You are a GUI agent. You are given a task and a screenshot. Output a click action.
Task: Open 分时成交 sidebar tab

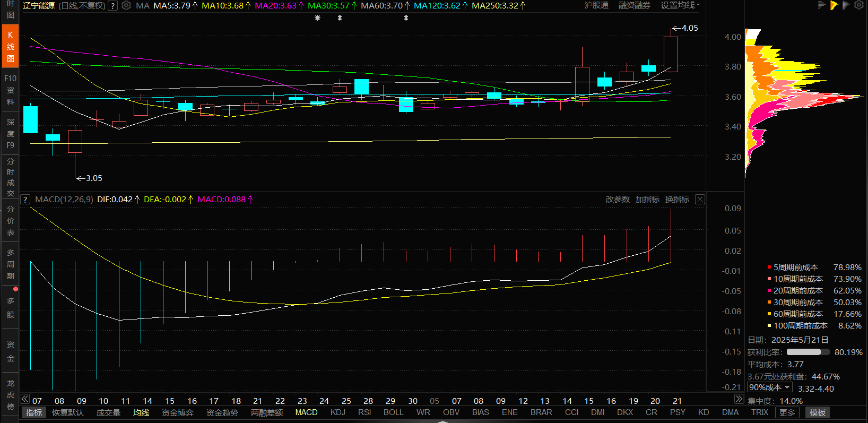[10, 177]
